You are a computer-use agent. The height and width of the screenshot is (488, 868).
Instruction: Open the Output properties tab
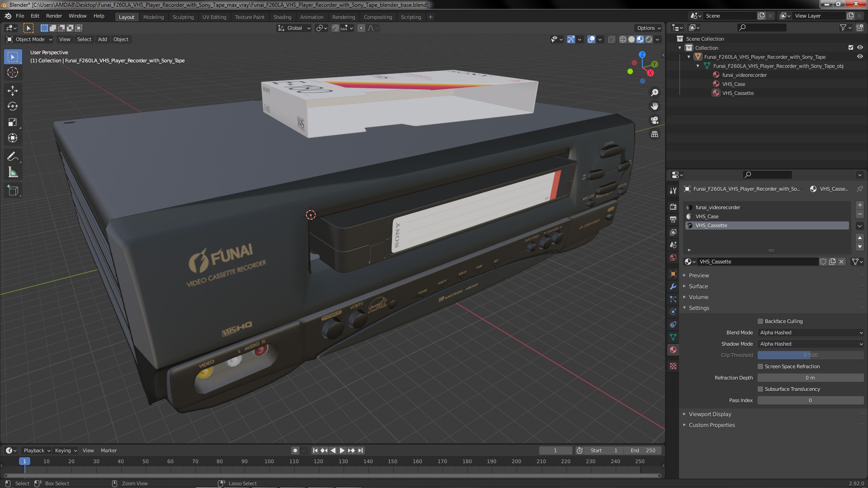point(673,219)
